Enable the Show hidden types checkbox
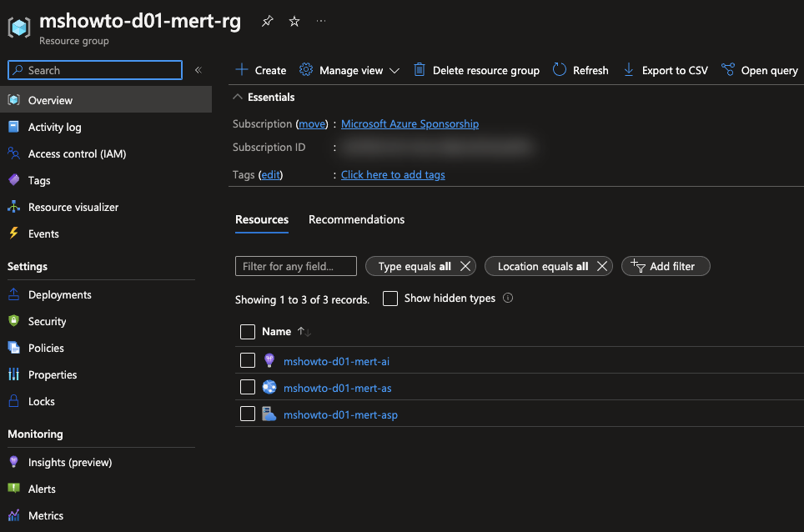Screen dimensions: 804x532 [390, 299]
